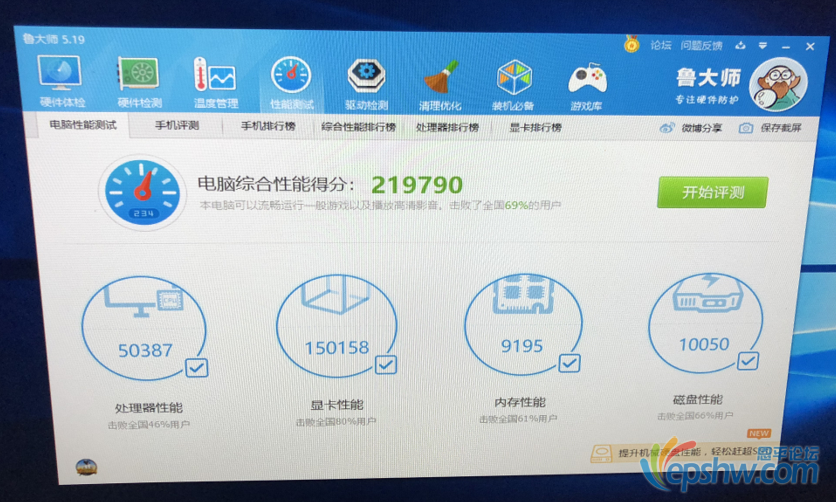Click the 鲁大师 5.19 window title
The image size is (836, 502).
click(53, 39)
